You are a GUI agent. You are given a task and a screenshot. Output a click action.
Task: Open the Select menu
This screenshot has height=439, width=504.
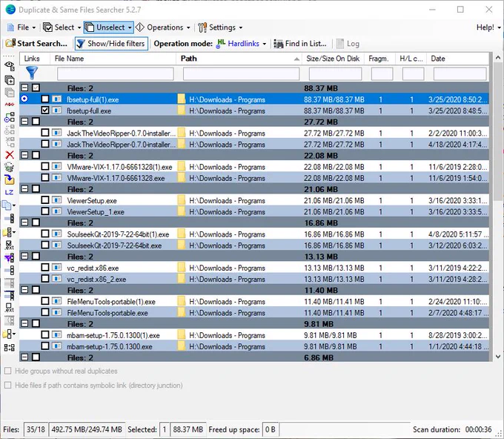point(62,27)
